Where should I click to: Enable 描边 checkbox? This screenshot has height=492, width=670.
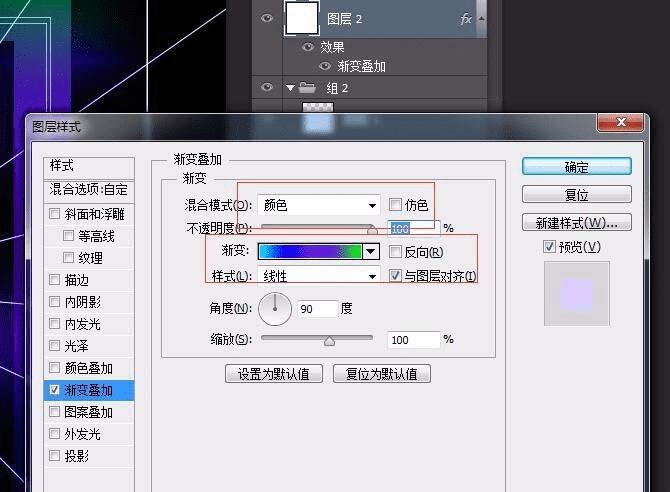(x=54, y=280)
